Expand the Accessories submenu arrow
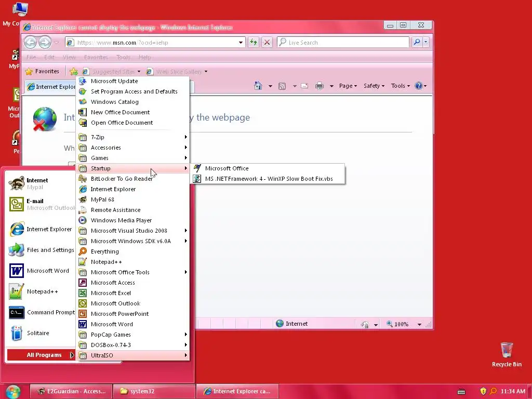The height and width of the screenshot is (399, 532). [186, 148]
